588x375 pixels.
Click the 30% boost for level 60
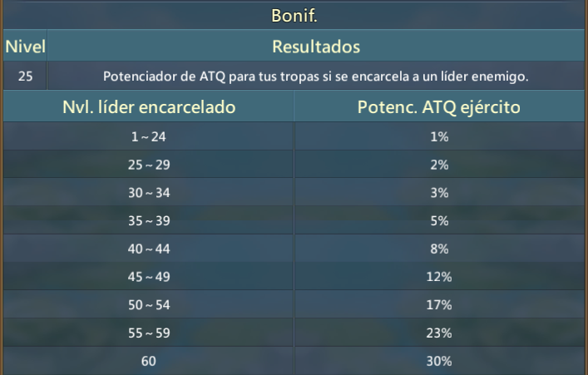click(x=439, y=361)
